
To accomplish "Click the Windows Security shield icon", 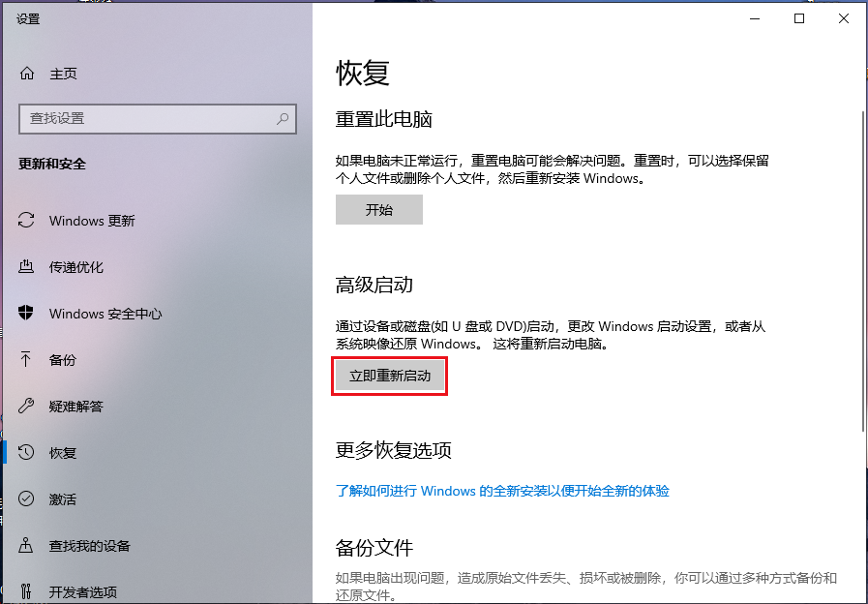I will pyautogui.click(x=27, y=314).
